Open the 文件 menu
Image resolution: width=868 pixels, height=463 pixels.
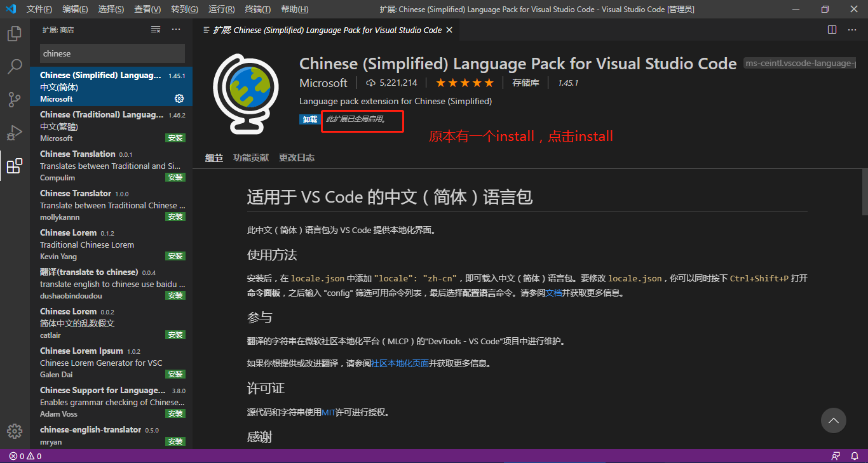pyautogui.click(x=38, y=9)
